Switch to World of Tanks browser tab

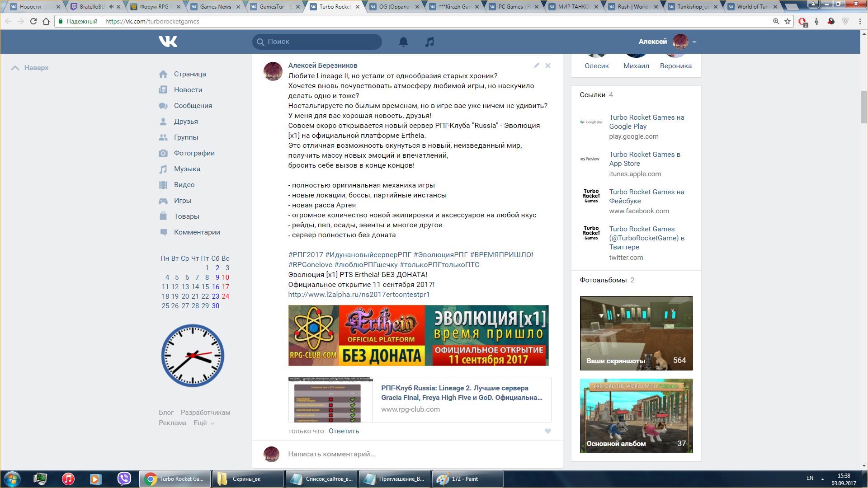753,7
